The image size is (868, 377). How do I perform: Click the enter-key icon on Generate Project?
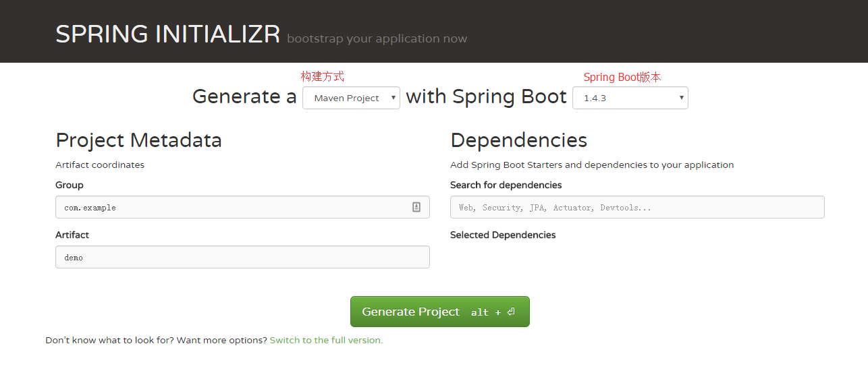tap(511, 312)
